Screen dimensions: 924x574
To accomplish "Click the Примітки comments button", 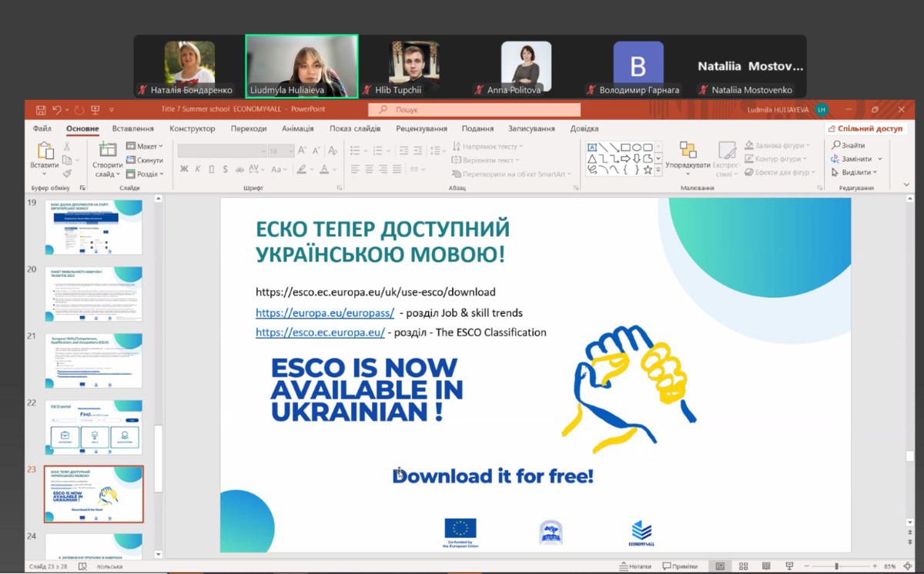I will (679, 566).
